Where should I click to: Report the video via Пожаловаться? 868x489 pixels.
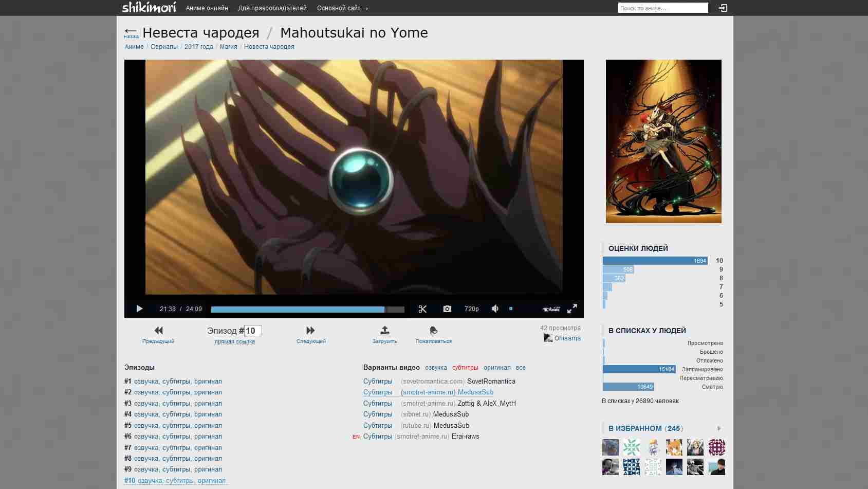pos(434,334)
